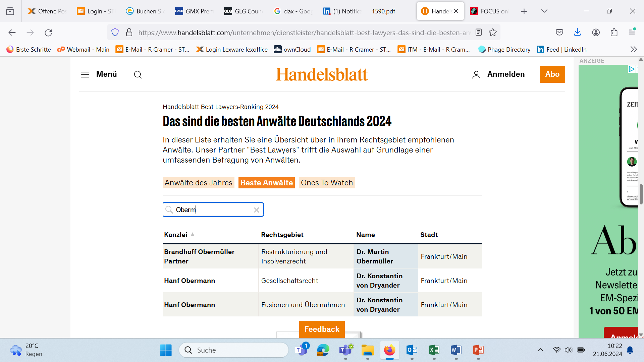Open Excel from the taskbar
Image resolution: width=644 pixels, height=362 pixels.
(x=434, y=350)
